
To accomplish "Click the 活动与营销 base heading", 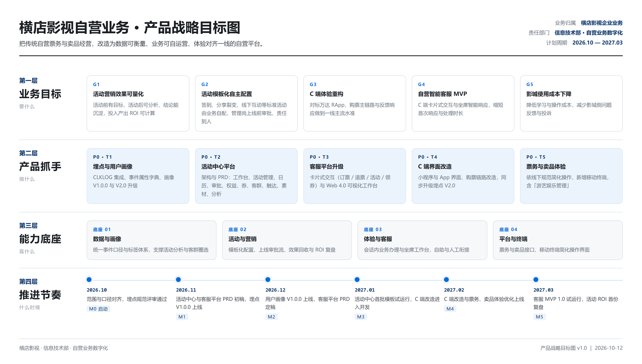I will (x=242, y=239).
